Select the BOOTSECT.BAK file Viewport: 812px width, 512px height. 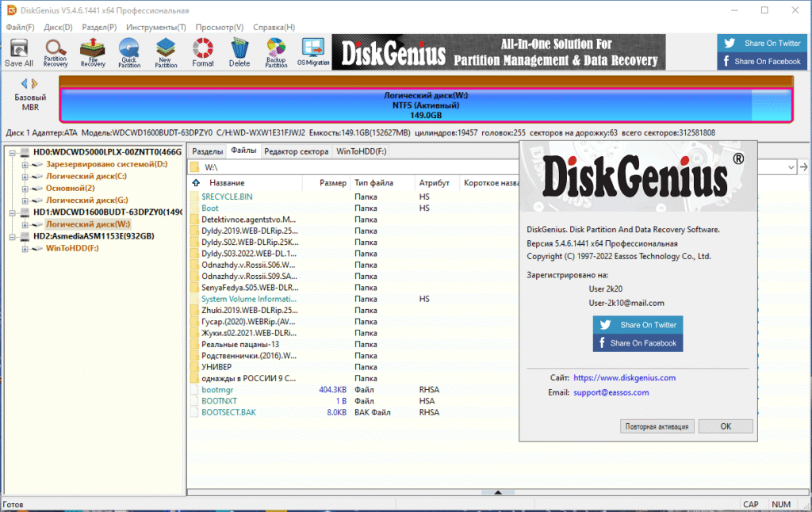[228, 413]
